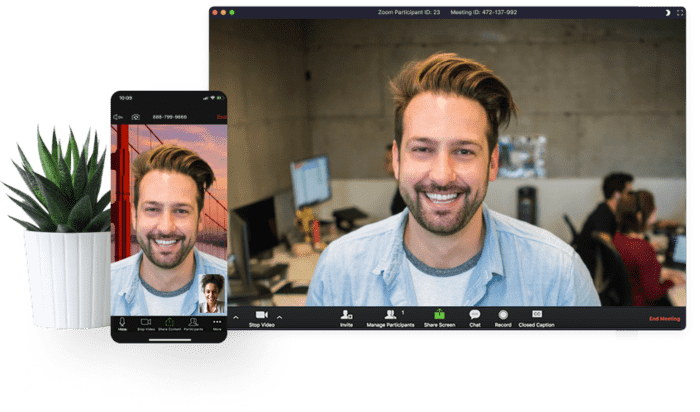700x412 pixels.
Task: Open the Chat panel
Action: point(475,319)
